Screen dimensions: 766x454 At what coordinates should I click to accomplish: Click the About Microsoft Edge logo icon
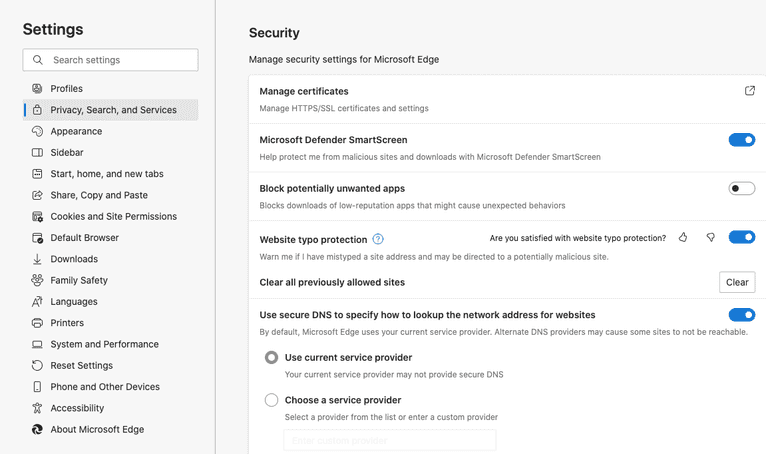37,429
